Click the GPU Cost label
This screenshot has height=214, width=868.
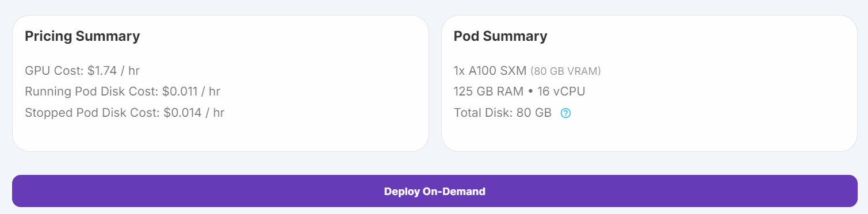(x=55, y=71)
